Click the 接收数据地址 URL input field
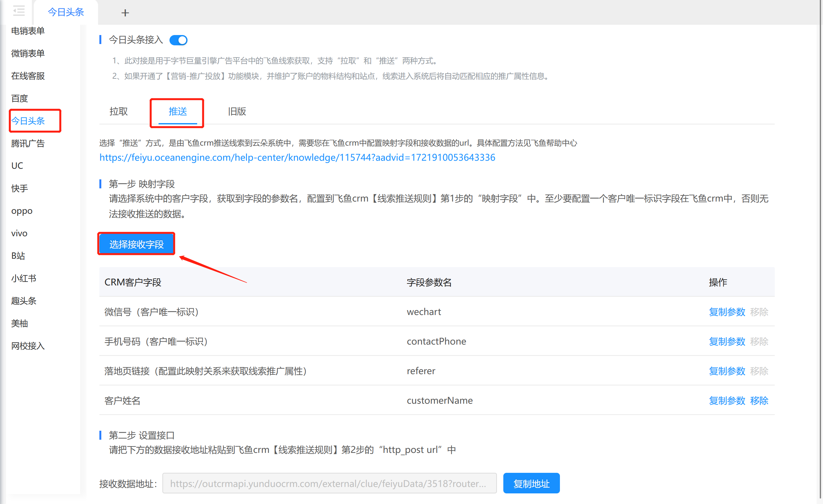This screenshot has width=823, height=504. pyautogui.click(x=329, y=483)
